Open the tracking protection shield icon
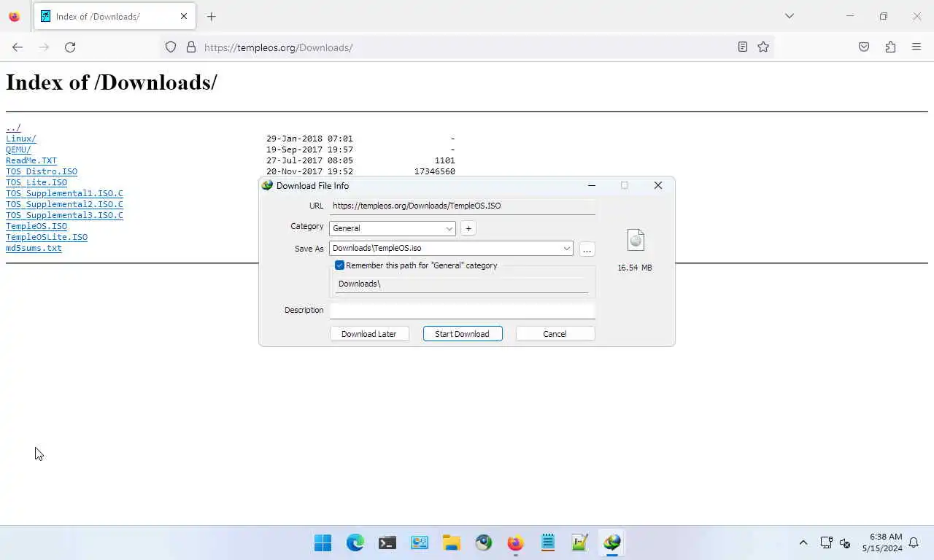 171,47
